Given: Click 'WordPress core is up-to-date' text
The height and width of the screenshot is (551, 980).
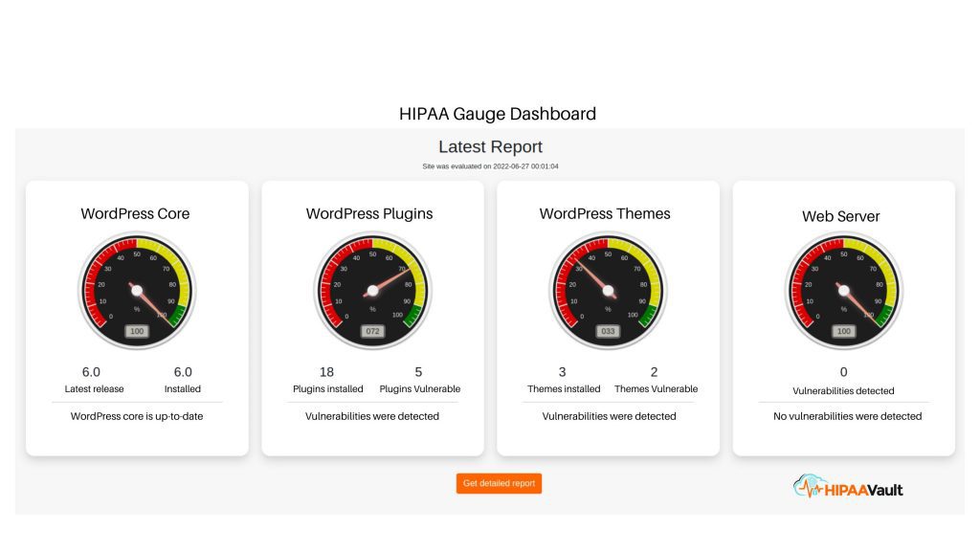Looking at the screenshot, I should coord(137,416).
